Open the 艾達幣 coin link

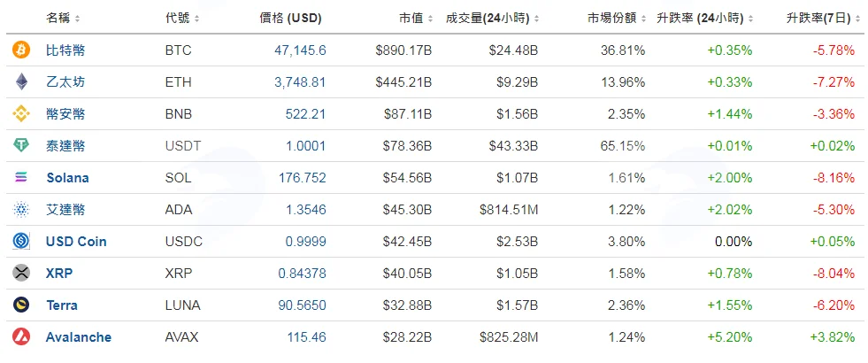(65, 210)
